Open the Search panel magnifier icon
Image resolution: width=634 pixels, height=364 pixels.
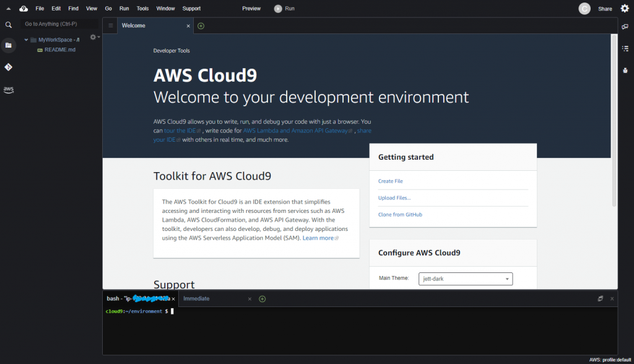coord(9,25)
